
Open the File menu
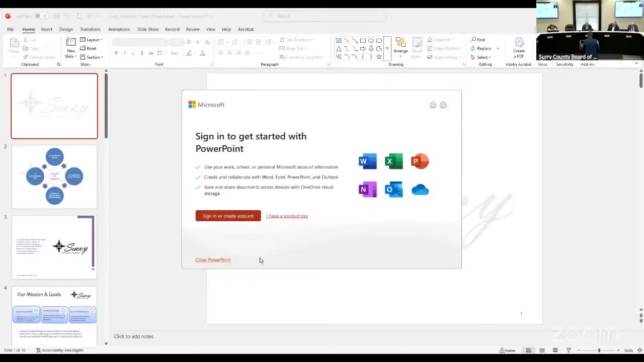10,29
